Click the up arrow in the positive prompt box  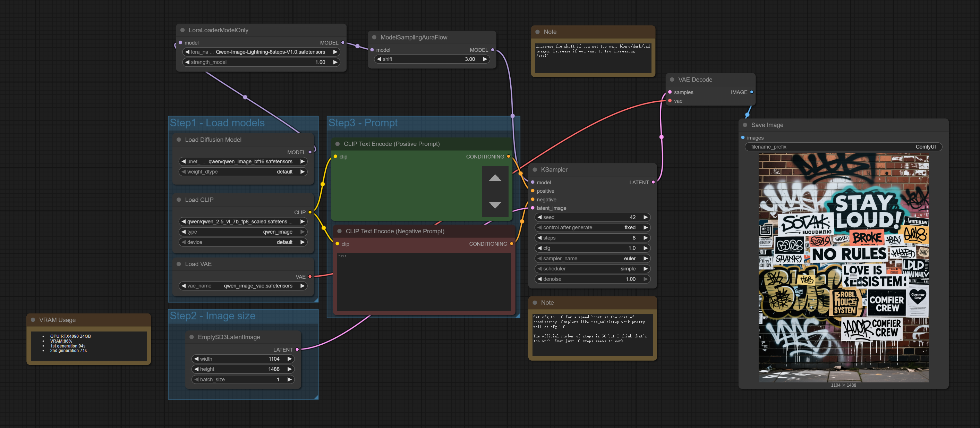click(x=495, y=178)
